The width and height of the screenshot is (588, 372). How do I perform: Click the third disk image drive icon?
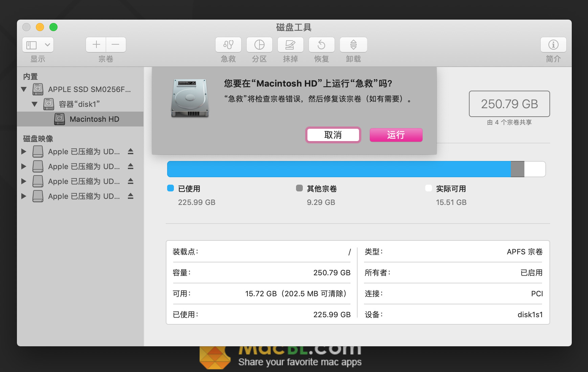38,181
